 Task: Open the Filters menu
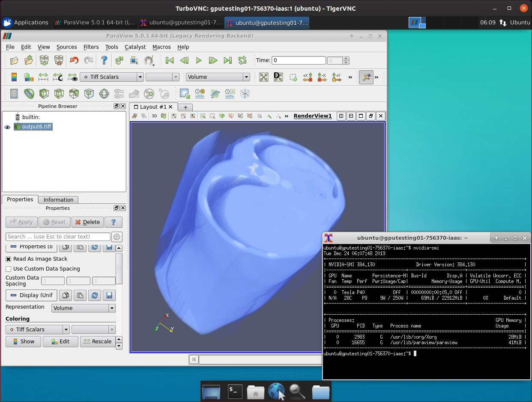pos(91,47)
